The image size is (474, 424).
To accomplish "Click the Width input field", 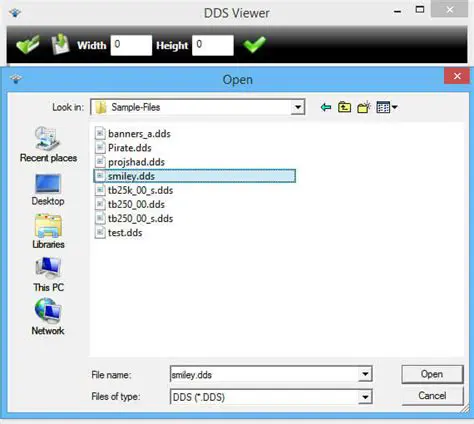I will point(131,45).
